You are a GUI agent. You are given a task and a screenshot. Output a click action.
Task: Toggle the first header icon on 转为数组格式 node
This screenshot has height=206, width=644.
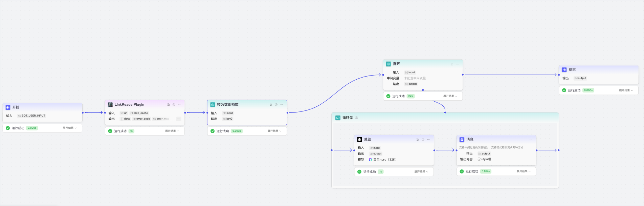pyautogui.click(x=271, y=105)
